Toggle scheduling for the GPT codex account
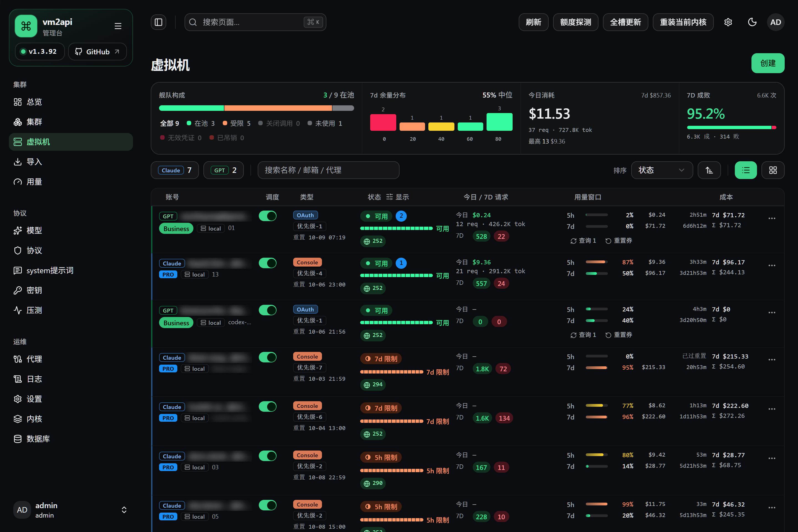The image size is (798, 532). (267, 310)
